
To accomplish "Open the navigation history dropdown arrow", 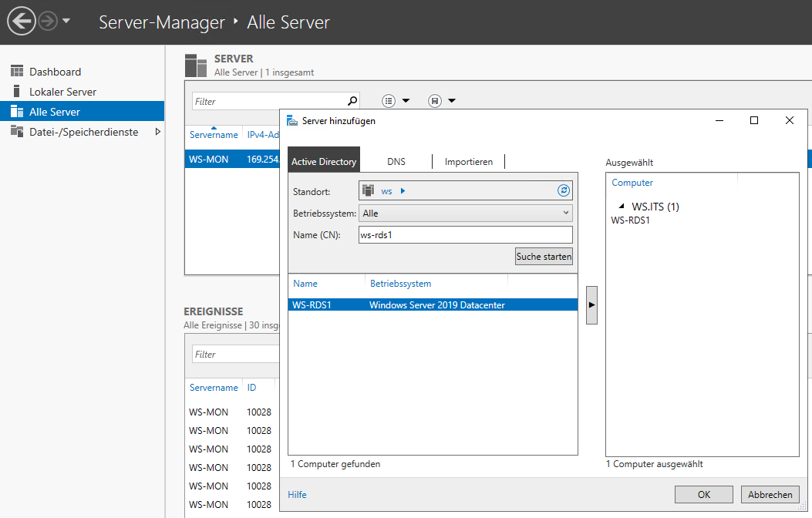I will point(66,22).
